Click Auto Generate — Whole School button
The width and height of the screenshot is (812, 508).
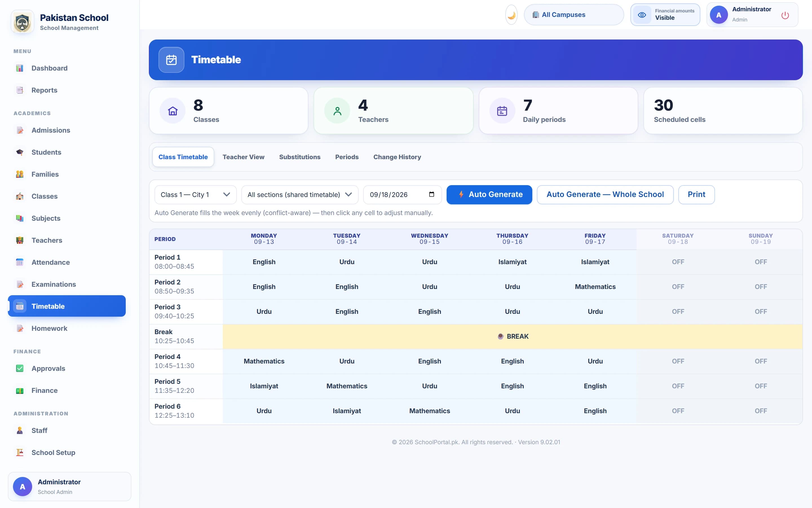click(x=605, y=194)
